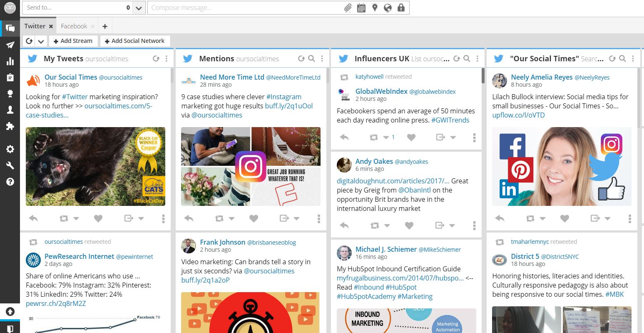
Task: Refresh the Mentions stream
Action: tap(301, 59)
